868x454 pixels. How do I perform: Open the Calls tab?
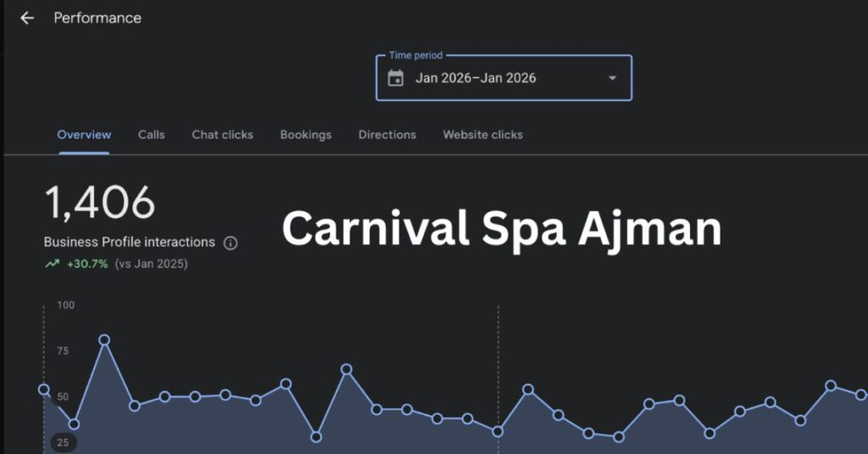click(x=151, y=135)
